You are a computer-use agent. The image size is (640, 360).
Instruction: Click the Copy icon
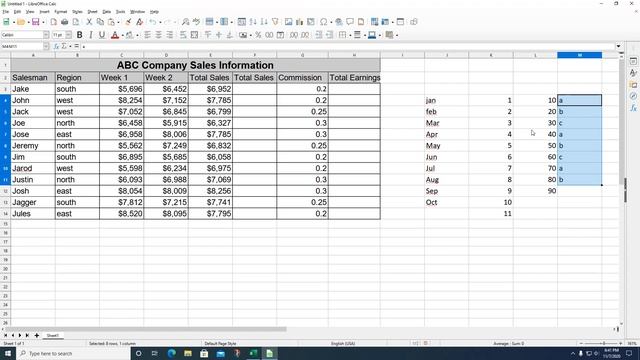tap(100, 22)
